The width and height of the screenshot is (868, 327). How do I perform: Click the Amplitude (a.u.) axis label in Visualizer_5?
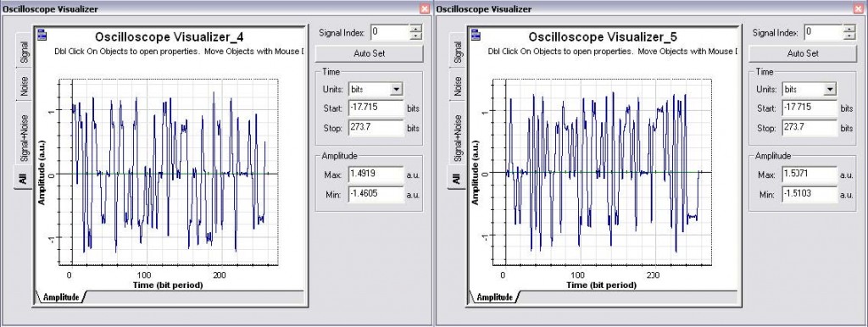click(x=475, y=172)
